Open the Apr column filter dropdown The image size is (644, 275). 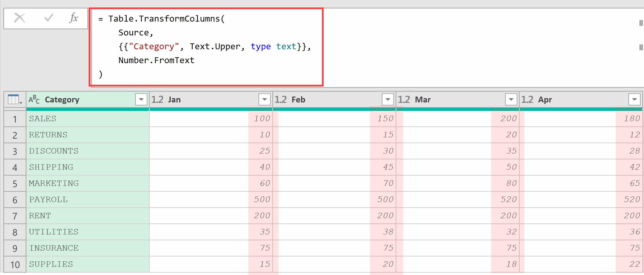click(x=634, y=99)
